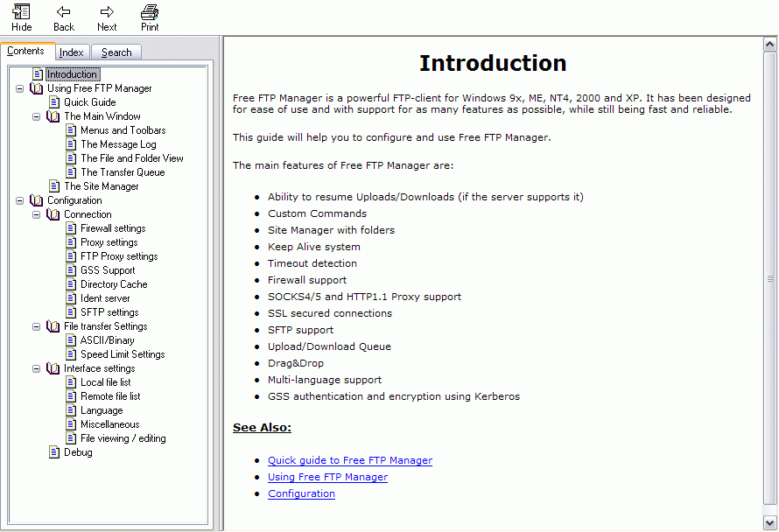Image resolution: width=779 pixels, height=532 pixels.
Task: Switch to the Index tab
Action: coord(72,52)
